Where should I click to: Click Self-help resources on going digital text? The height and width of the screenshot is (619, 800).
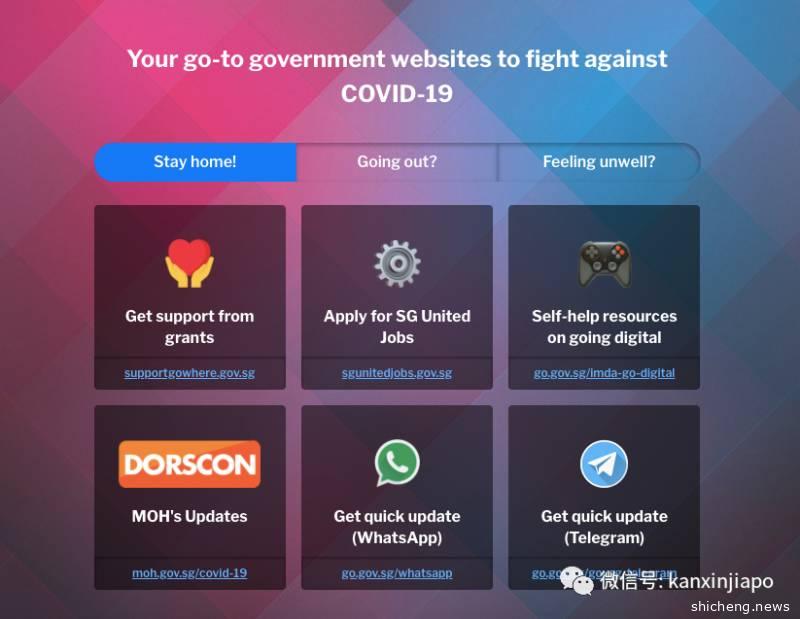click(604, 327)
